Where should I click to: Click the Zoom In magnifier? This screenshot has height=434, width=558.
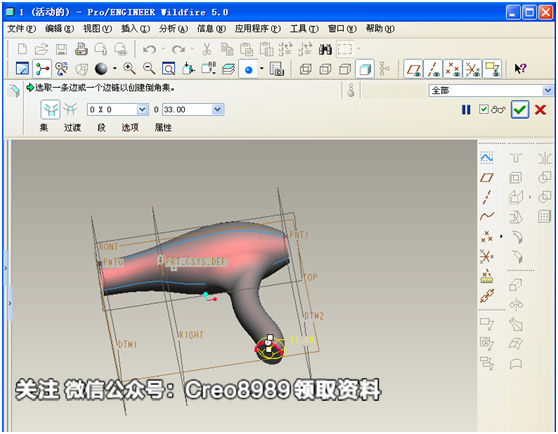[x=130, y=68]
